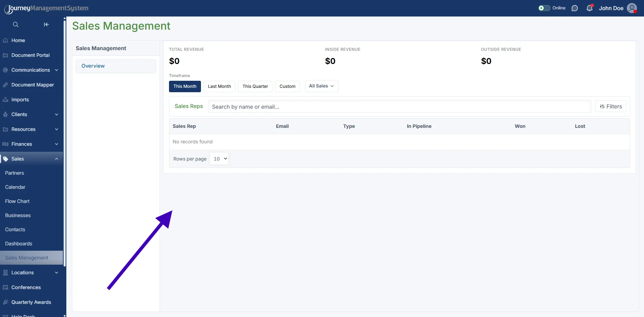Click the Document Mapper pencil icon
Screen dimensions: 644x317
click(5, 85)
